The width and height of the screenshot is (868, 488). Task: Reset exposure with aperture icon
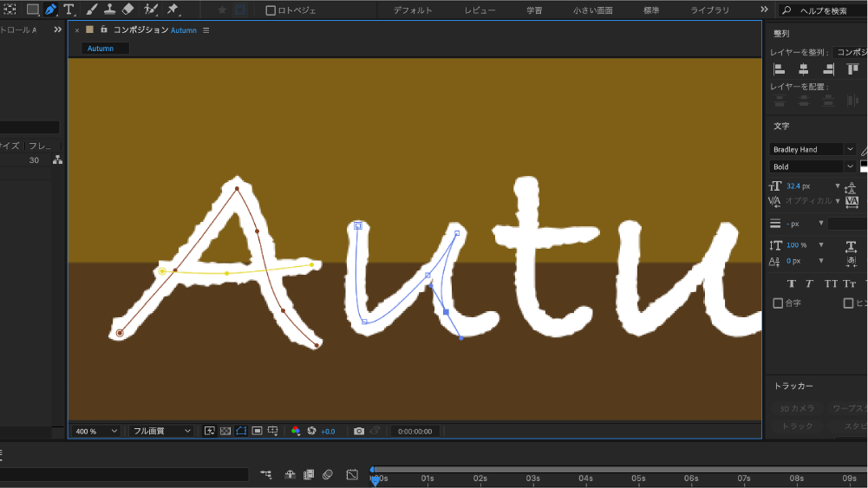[311, 431]
